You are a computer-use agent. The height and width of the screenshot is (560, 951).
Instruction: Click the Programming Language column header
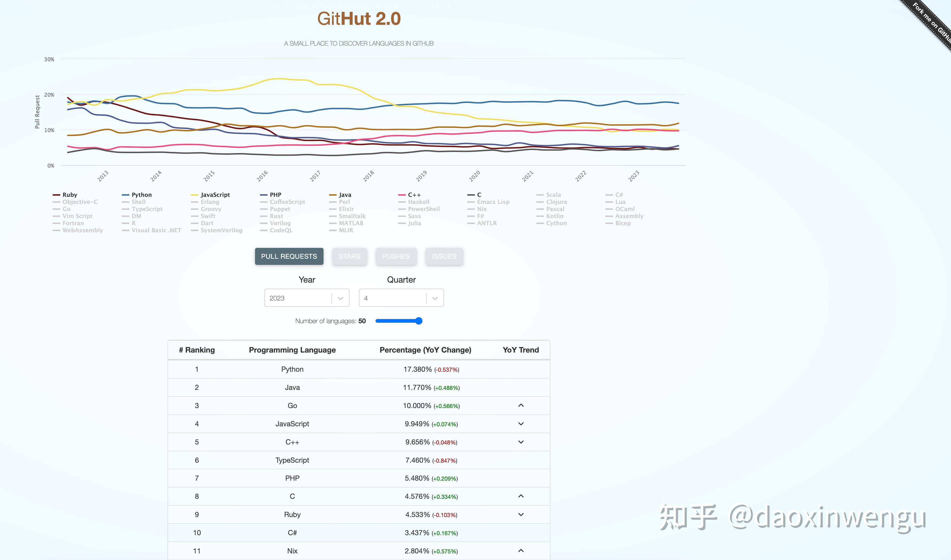[292, 350]
